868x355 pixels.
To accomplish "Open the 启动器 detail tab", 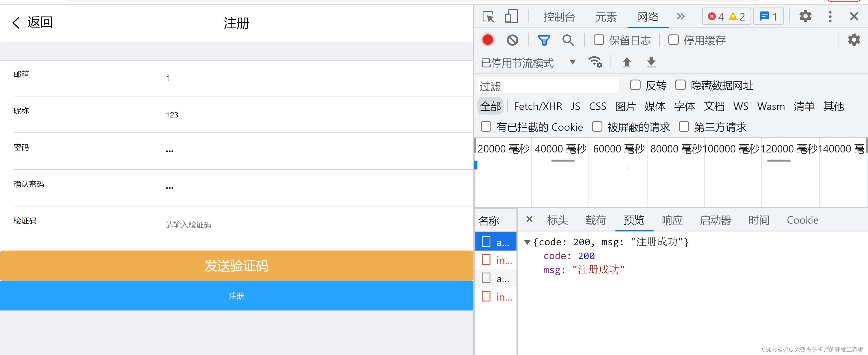I will pos(715,220).
